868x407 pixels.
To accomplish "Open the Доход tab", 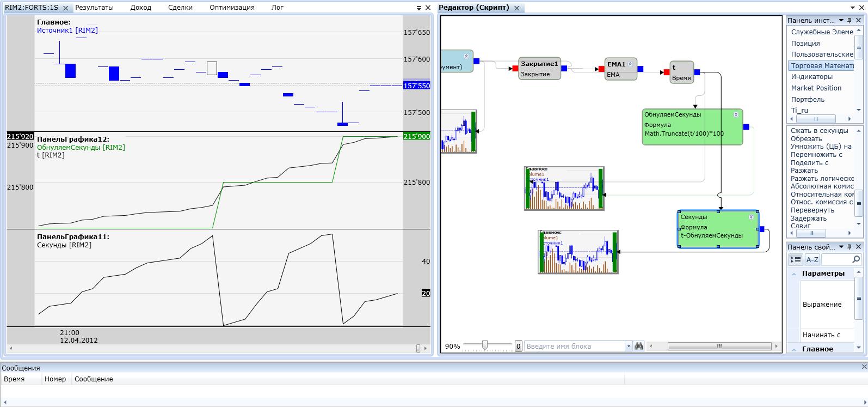I will pos(141,8).
